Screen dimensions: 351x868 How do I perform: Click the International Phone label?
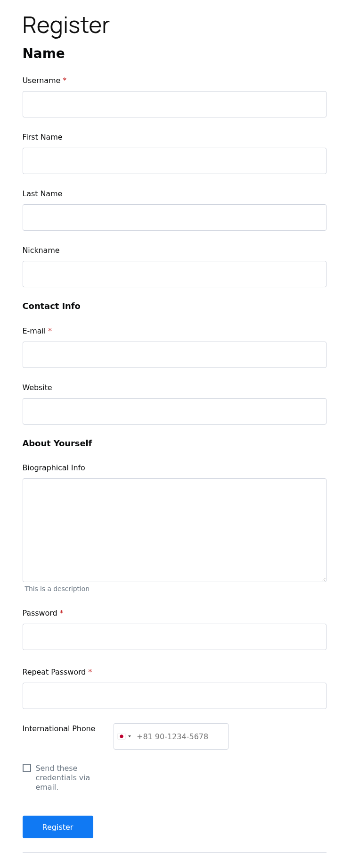59,729
